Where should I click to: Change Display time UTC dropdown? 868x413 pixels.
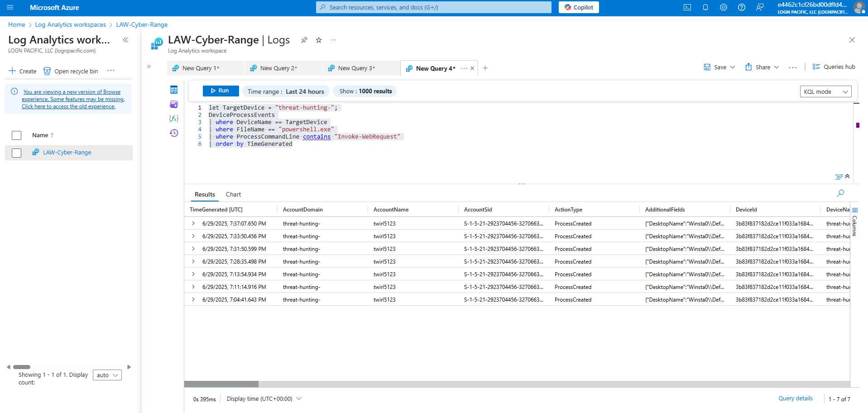pos(264,399)
